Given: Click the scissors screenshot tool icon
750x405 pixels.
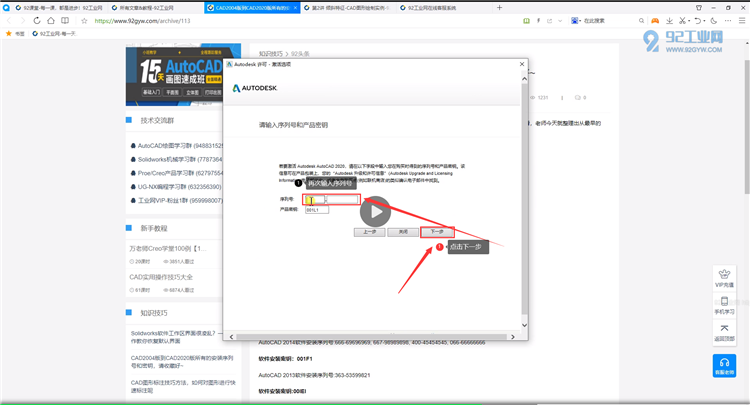Looking at the screenshot, I should [683, 21].
